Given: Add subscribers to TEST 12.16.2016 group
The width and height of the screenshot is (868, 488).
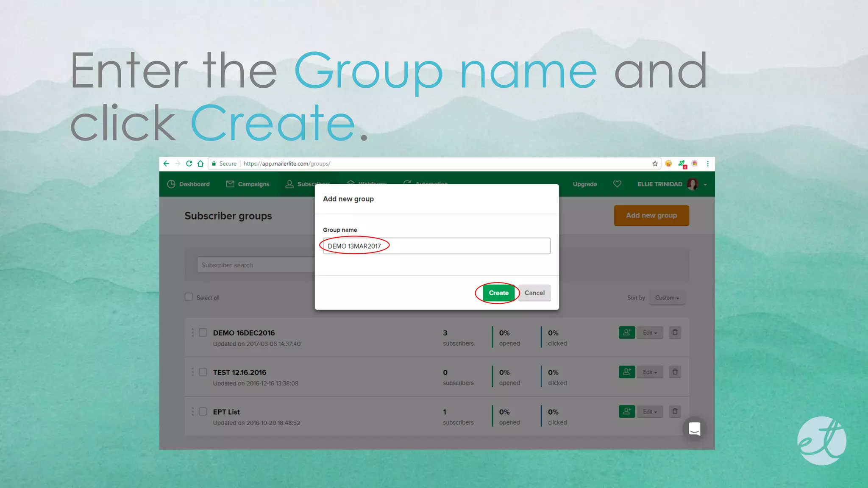Looking at the screenshot, I should pyautogui.click(x=627, y=372).
